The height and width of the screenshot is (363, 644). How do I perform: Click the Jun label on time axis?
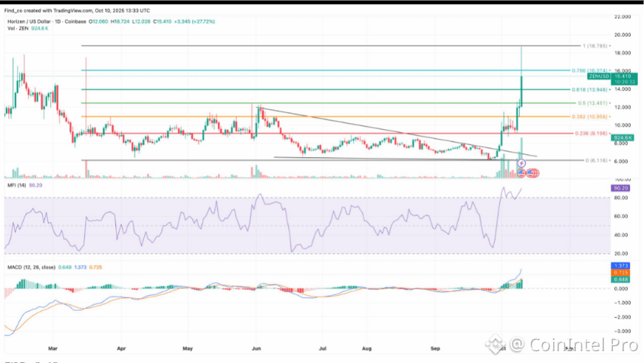click(x=256, y=349)
